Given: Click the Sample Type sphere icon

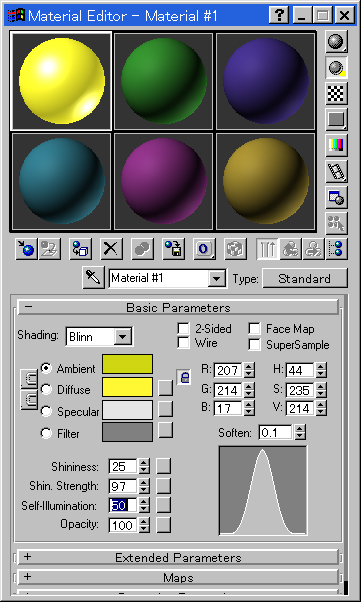Looking at the screenshot, I should tap(337, 41).
